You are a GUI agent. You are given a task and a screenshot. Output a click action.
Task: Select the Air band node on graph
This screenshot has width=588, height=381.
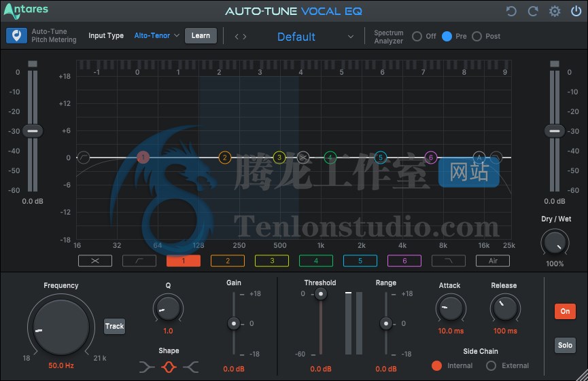click(x=479, y=158)
